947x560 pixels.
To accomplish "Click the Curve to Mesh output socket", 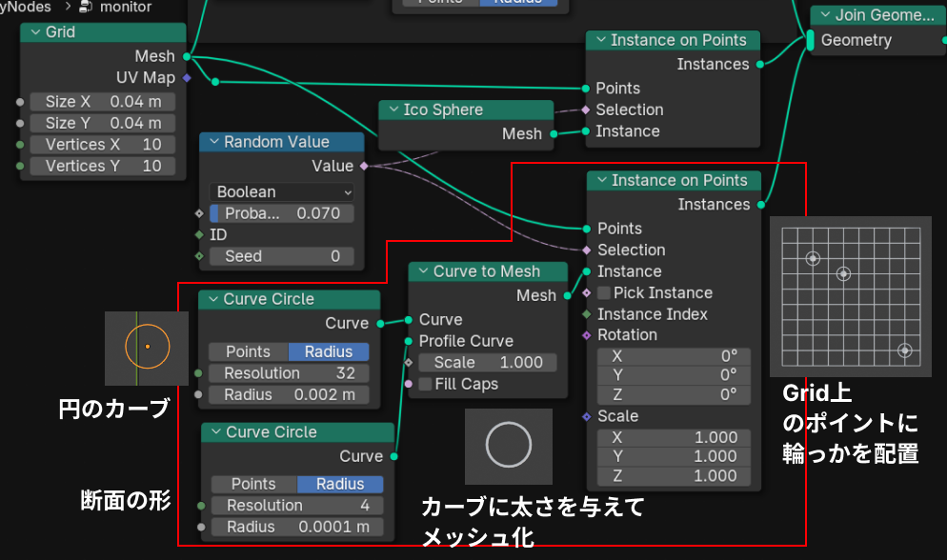I will coord(568,296).
